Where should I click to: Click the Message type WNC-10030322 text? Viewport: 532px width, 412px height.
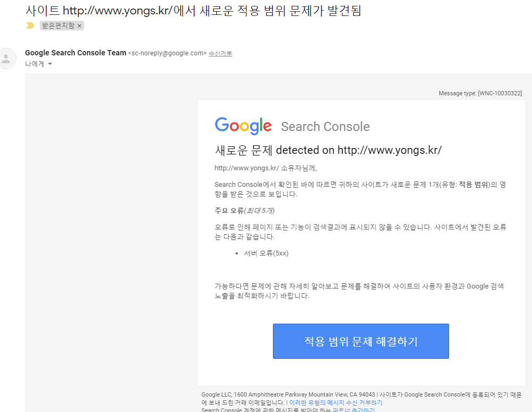tap(480, 93)
